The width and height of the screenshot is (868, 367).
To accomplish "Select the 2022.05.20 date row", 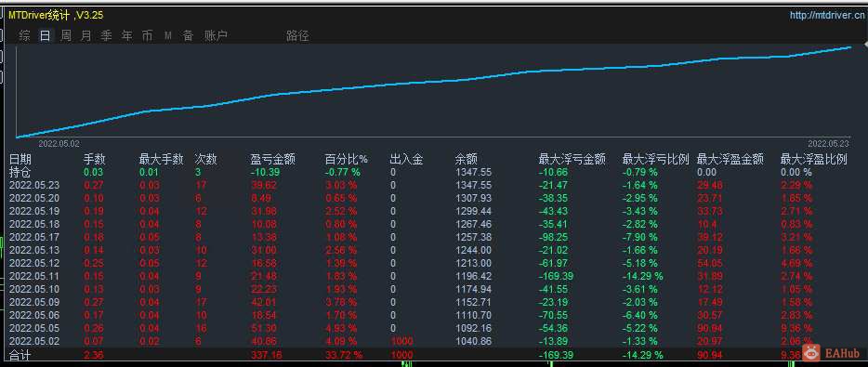I will point(34,198).
